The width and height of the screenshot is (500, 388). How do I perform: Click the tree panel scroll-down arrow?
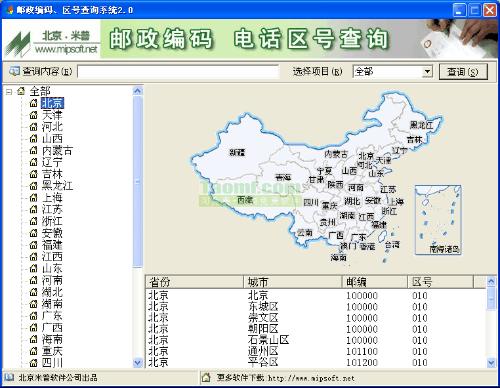[137, 363]
